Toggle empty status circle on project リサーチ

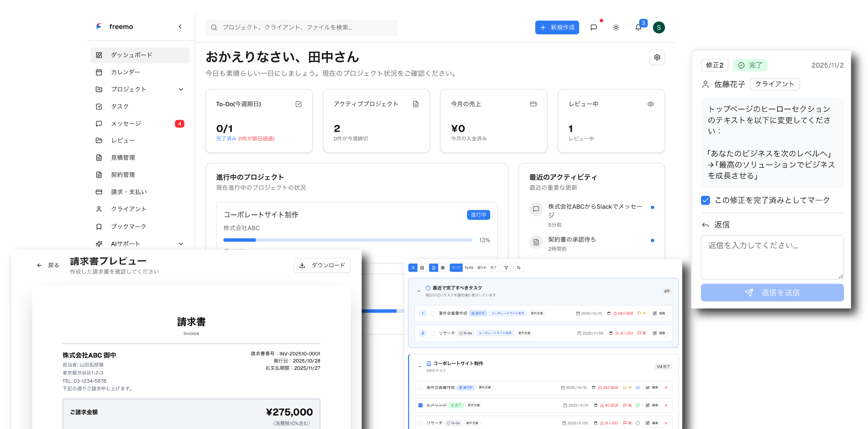(637, 423)
